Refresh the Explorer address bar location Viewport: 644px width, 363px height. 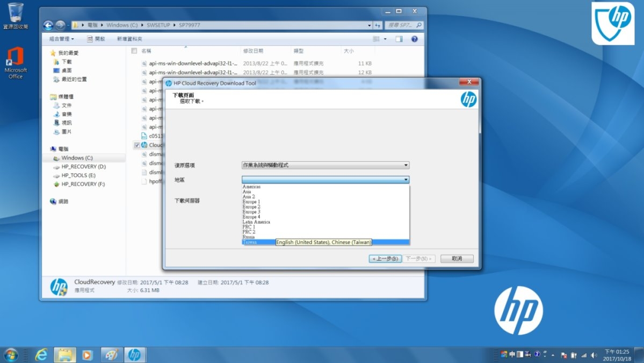[x=378, y=25]
